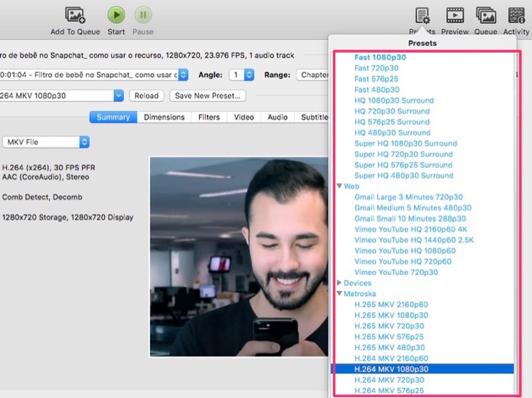The image size is (532, 398).
Task: Switch to the Dimensions tab
Action: pyautogui.click(x=164, y=117)
